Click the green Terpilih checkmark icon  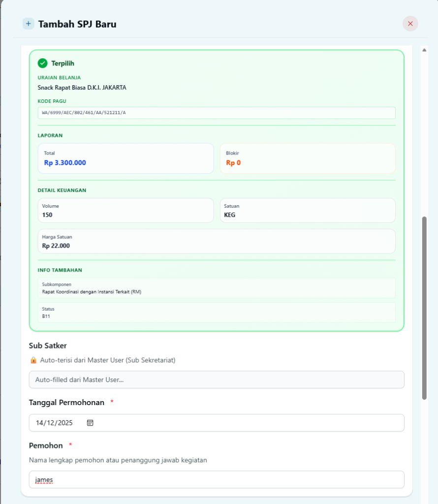click(43, 63)
